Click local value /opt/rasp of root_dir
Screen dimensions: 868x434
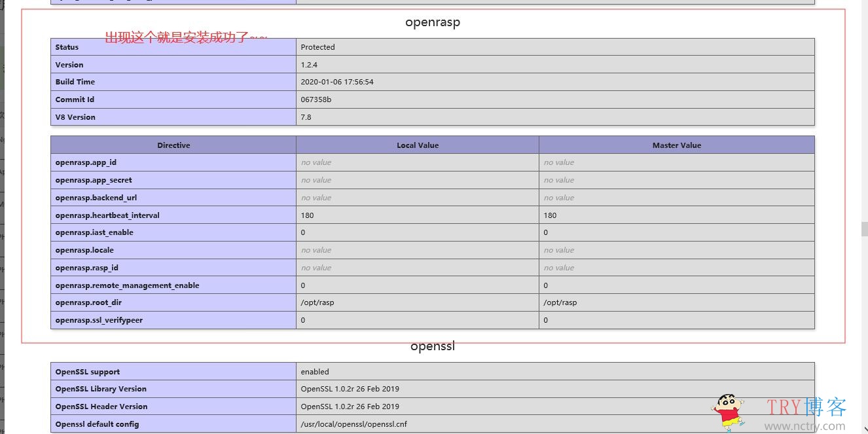point(317,302)
